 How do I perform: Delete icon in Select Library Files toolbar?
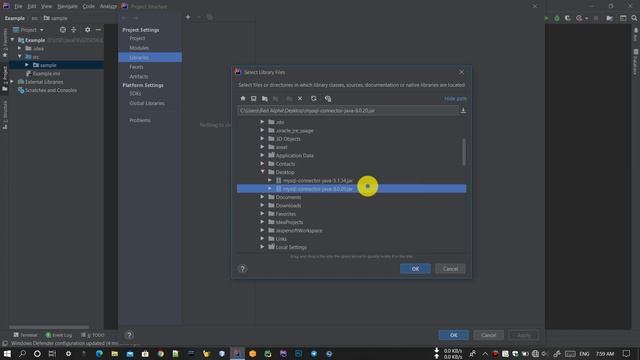[300, 98]
